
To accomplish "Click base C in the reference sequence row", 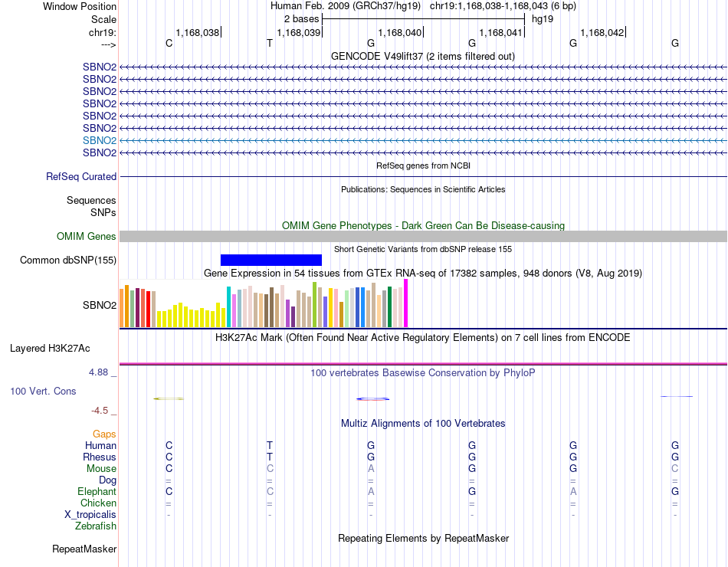I will [169, 43].
